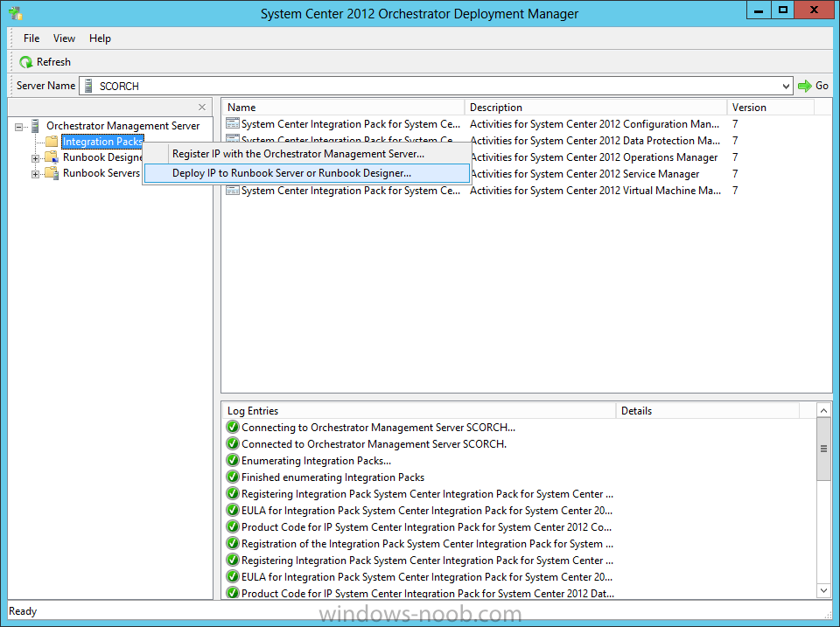Select the Orchestrator Management Server tree label
840x627 pixels.
point(123,126)
